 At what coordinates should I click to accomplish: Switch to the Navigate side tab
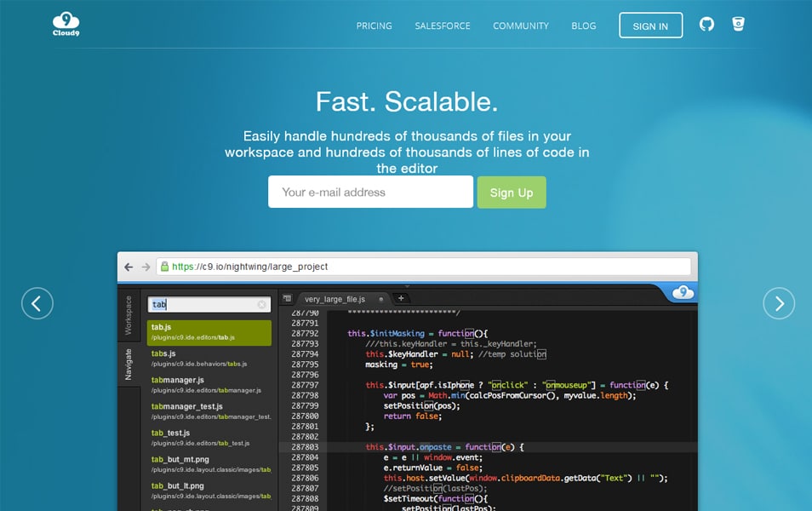click(x=129, y=365)
